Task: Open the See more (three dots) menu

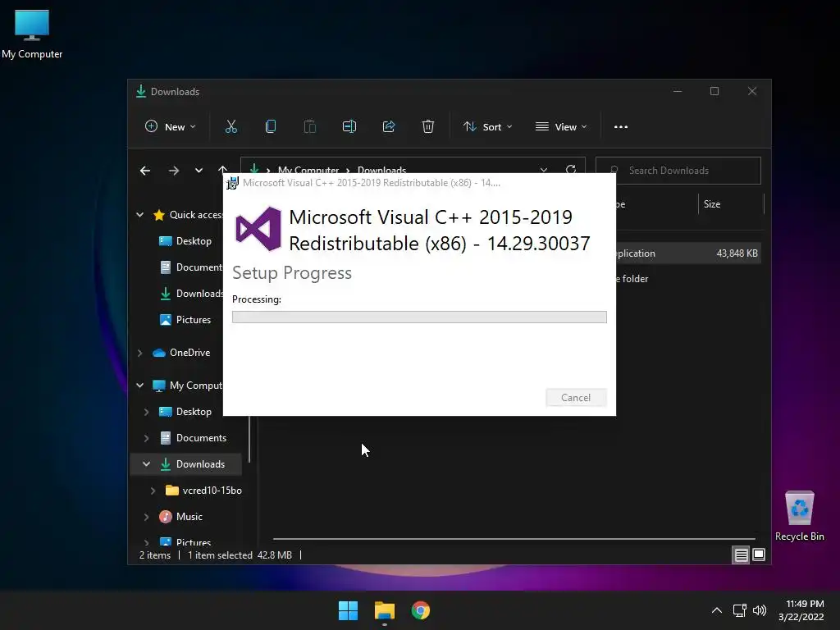Action: tap(621, 127)
